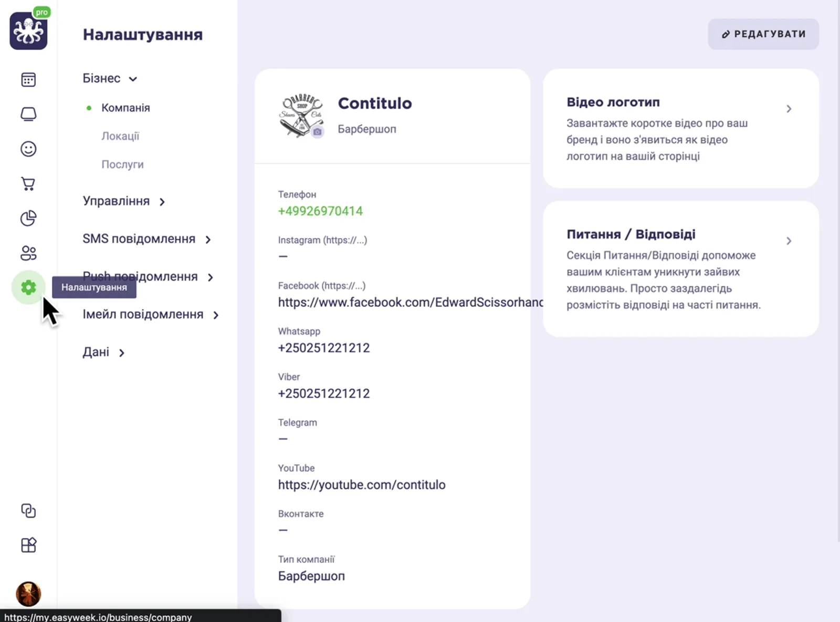Screen dimensions: 840x622
Task: Open the calendar icon in the sidebar
Action: tap(28, 79)
